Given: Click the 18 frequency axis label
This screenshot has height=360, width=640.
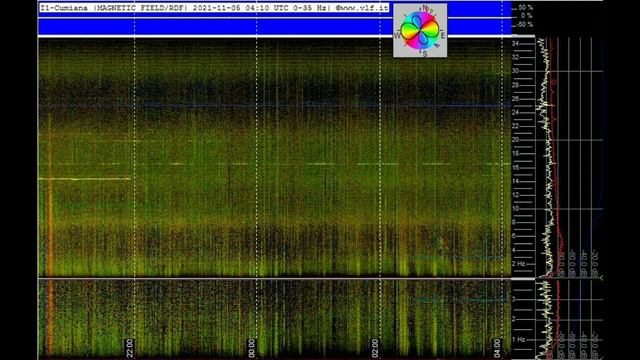Looking at the screenshot, I should pyautogui.click(x=516, y=153).
